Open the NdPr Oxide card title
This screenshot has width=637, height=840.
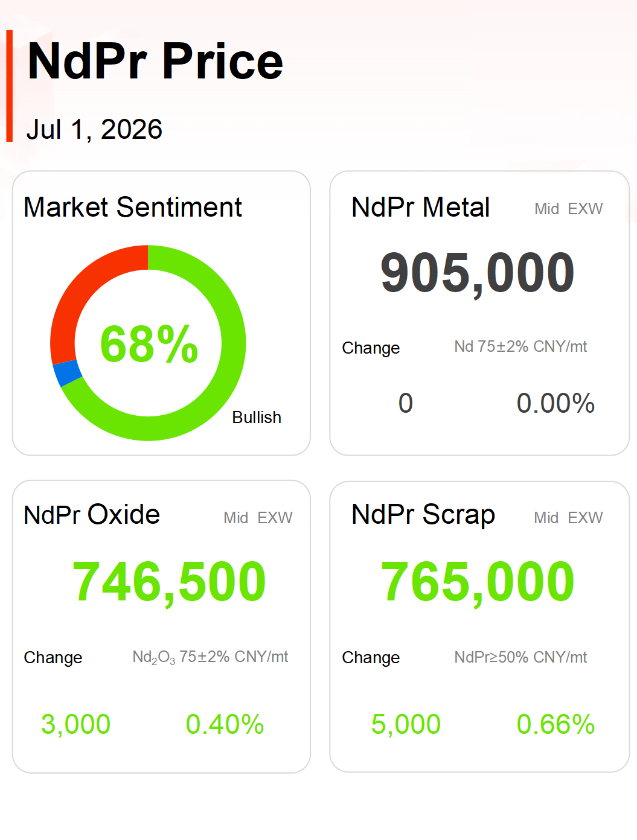pos(92,515)
